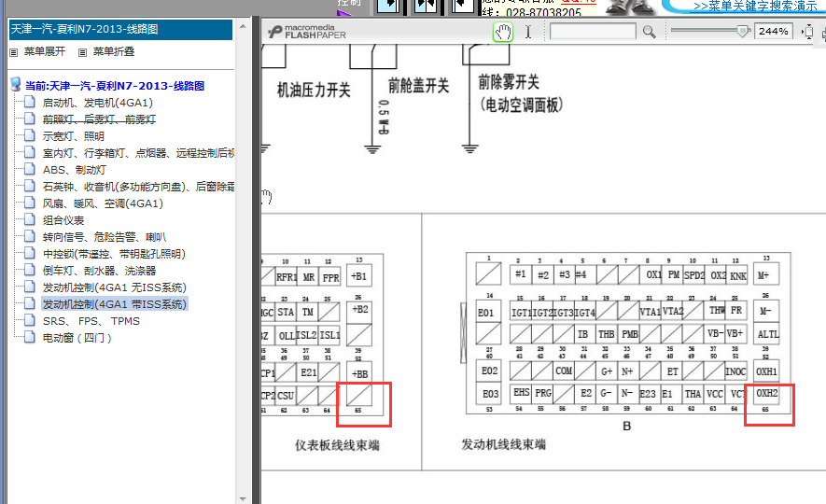Click the +B1 connector cell

[359, 275]
